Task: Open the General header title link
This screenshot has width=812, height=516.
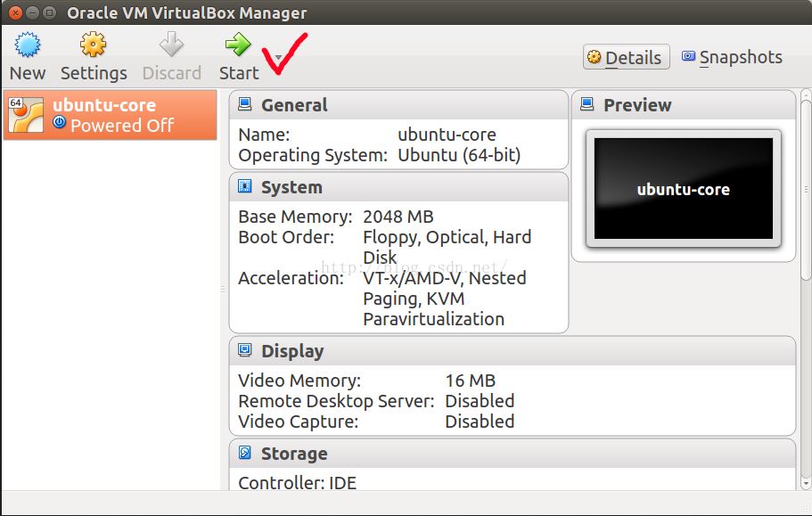Action: tap(294, 105)
